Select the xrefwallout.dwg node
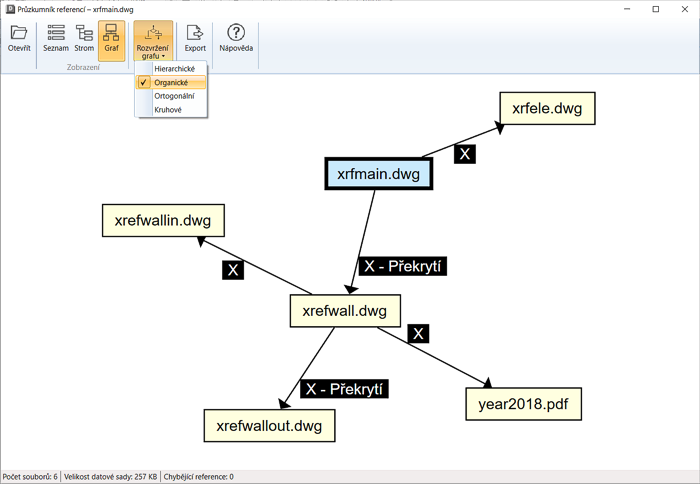This screenshot has width=700, height=484. 269,425
